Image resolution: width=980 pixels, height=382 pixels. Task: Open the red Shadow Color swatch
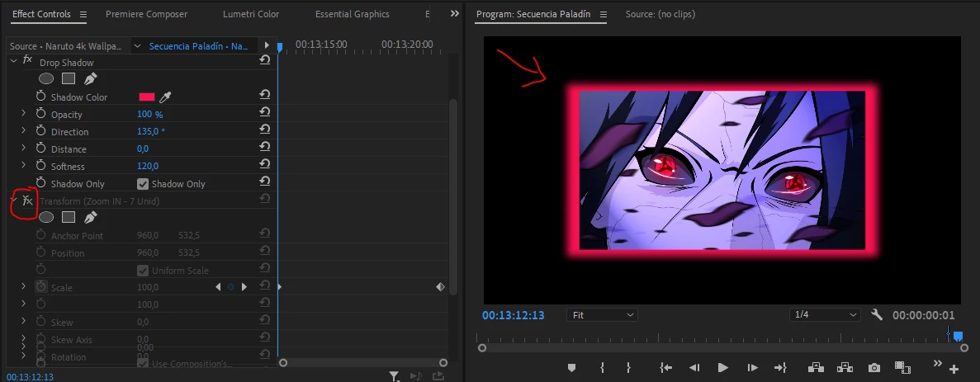pos(147,97)
